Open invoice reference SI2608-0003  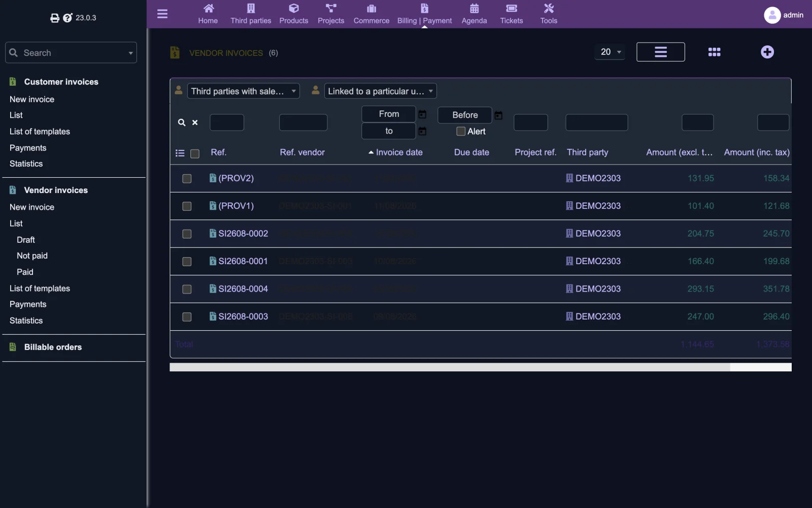[243, 316]
